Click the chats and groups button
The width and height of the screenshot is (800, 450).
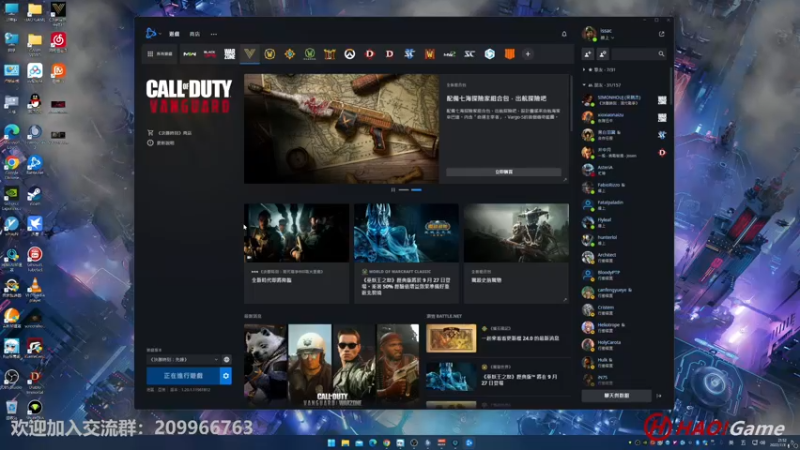[616, 395]
